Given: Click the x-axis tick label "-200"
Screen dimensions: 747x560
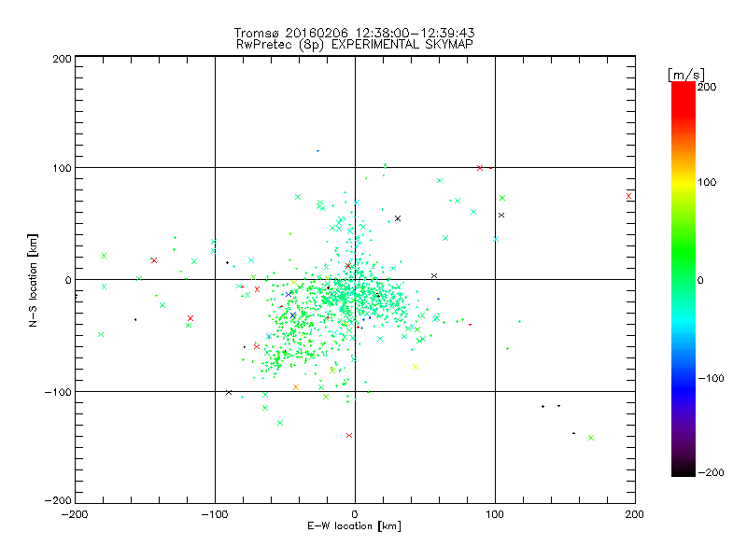Looking at the screenshot, I should [x=75, y=513].
